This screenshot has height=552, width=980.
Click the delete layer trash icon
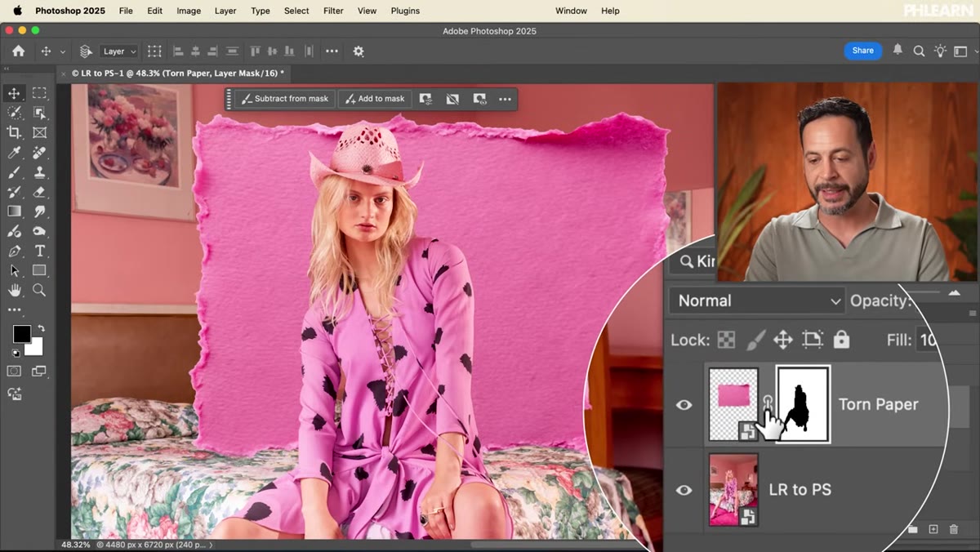(953, 530)
